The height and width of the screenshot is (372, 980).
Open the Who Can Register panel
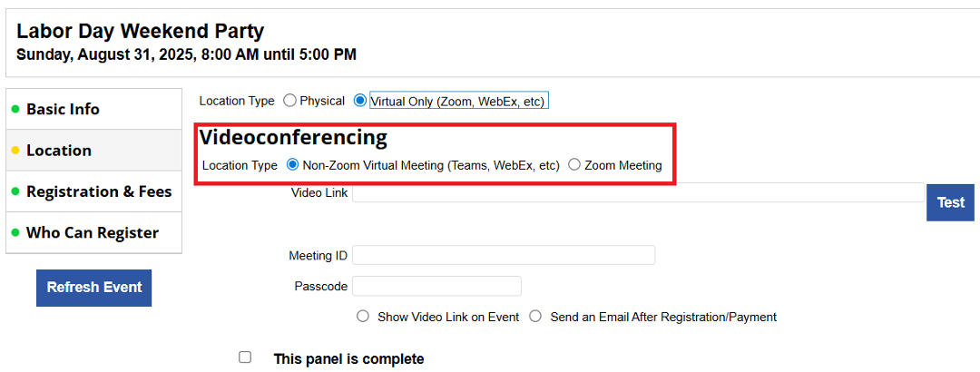coord(93,233)
